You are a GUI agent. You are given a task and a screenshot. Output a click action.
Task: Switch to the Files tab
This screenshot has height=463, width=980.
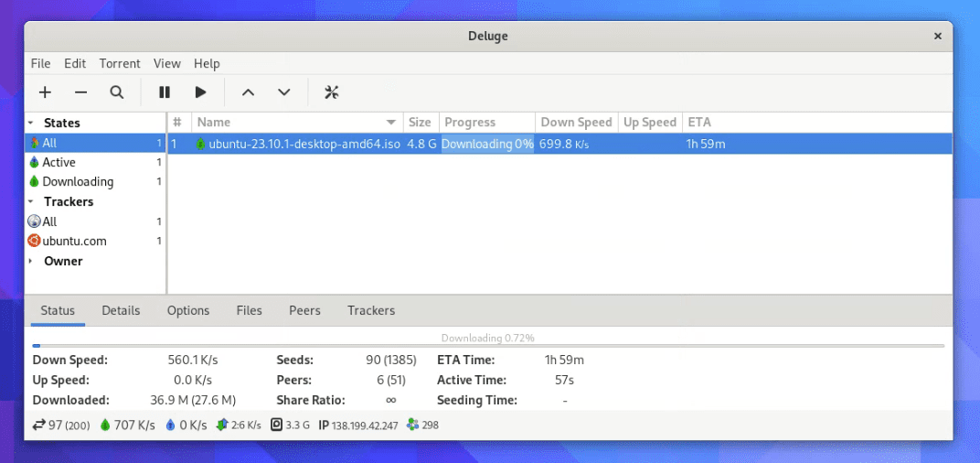pos(249,310)
